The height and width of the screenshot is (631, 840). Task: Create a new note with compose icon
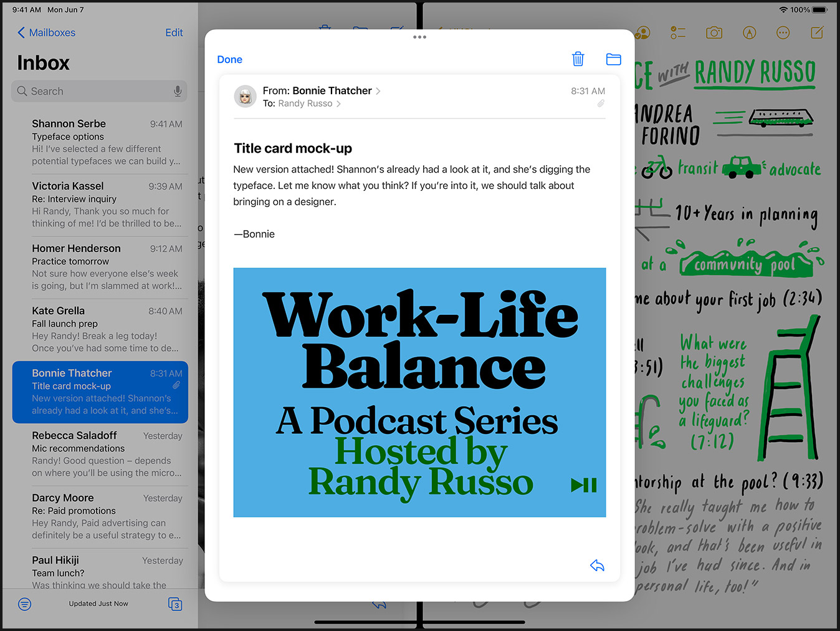click(817, 32)
